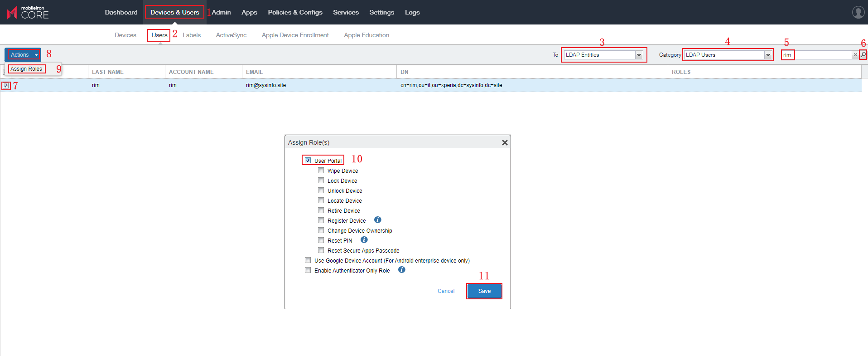Check the Use Google Device Account option

pos(308,260)
